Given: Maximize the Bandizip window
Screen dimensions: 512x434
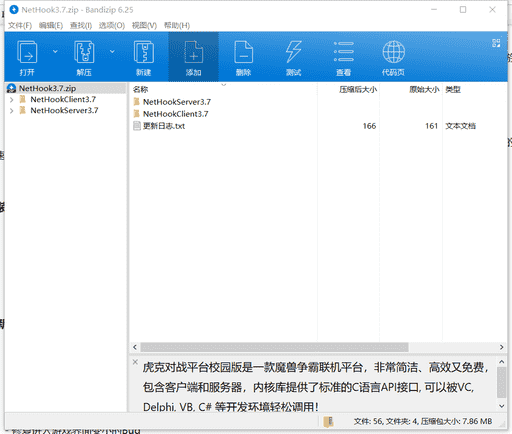Looking at the screenshot, I should point(463,10).
